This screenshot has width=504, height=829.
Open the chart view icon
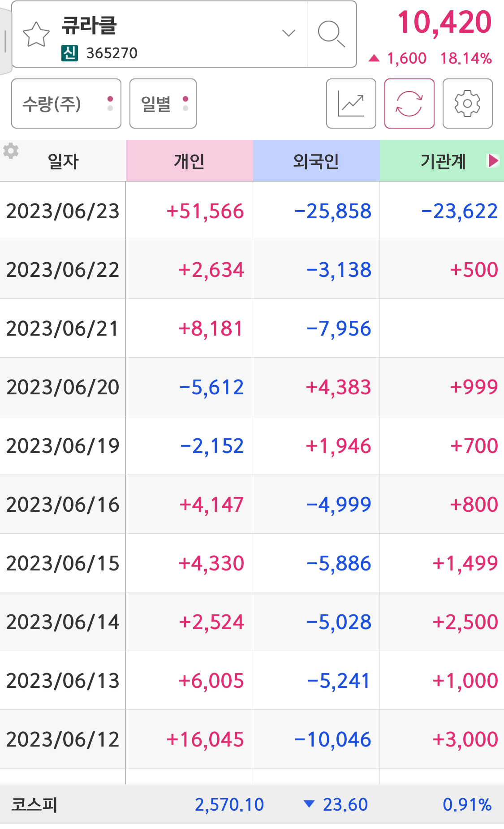click(x=351, y=104)
